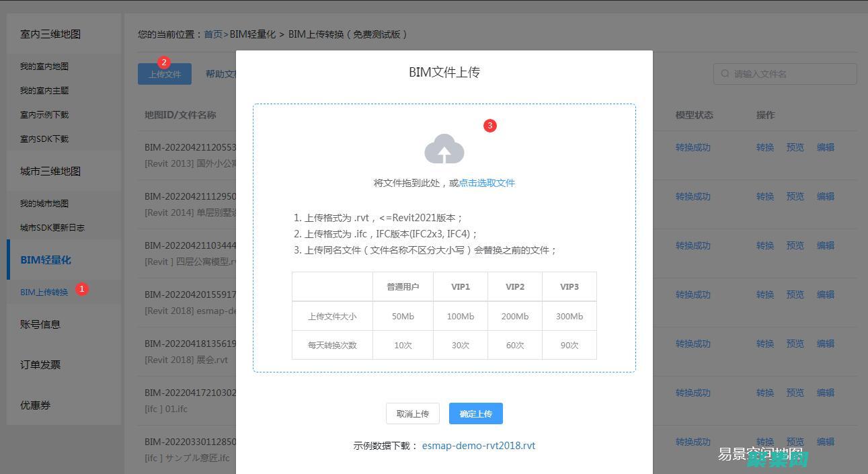
Task: Click the red badge 2 on 上传文件 button
Action: click(164, 63)
